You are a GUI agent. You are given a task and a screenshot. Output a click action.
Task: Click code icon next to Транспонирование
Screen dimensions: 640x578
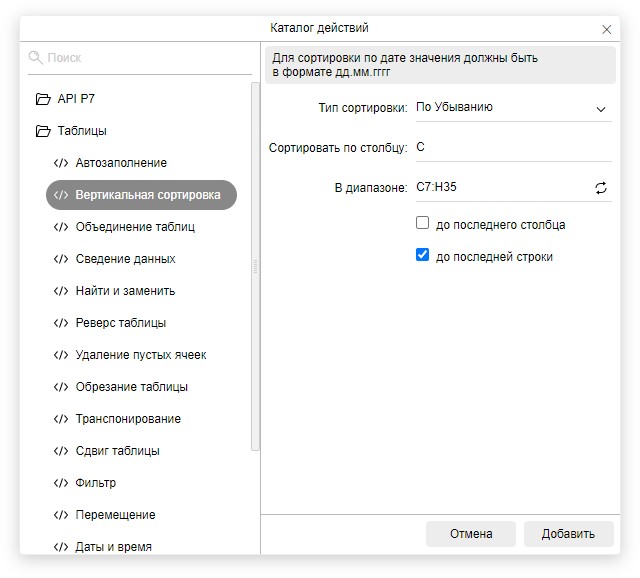(x=60, y=419)
